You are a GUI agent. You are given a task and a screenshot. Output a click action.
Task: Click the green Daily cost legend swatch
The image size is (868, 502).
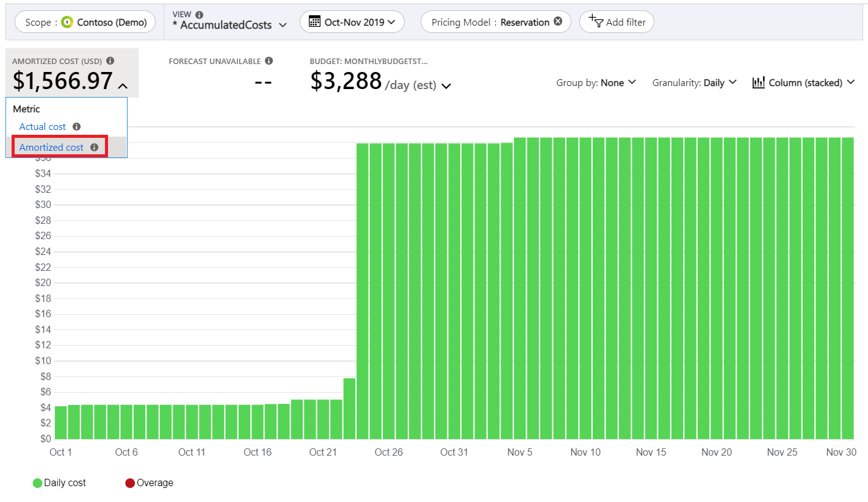coord(37,483)
